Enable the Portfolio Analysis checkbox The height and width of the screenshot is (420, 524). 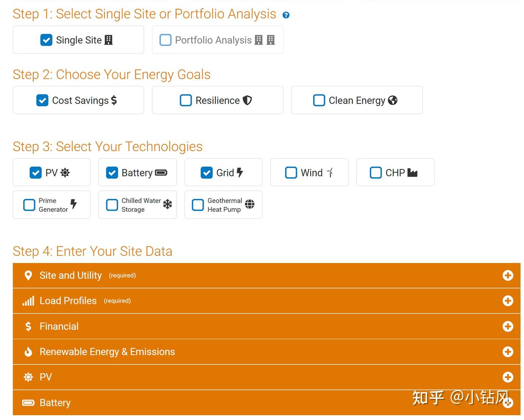(x=165, y=40)
